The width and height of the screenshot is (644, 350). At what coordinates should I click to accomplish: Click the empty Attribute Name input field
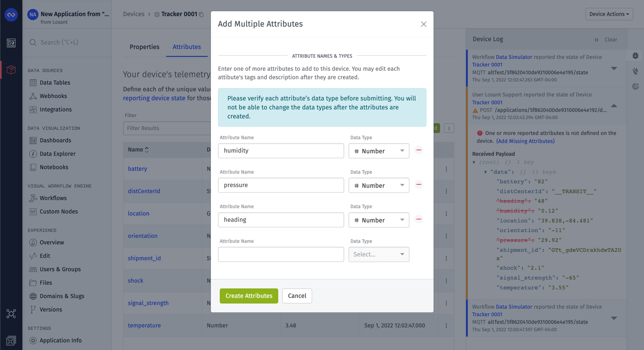click(x=281, y=254)
